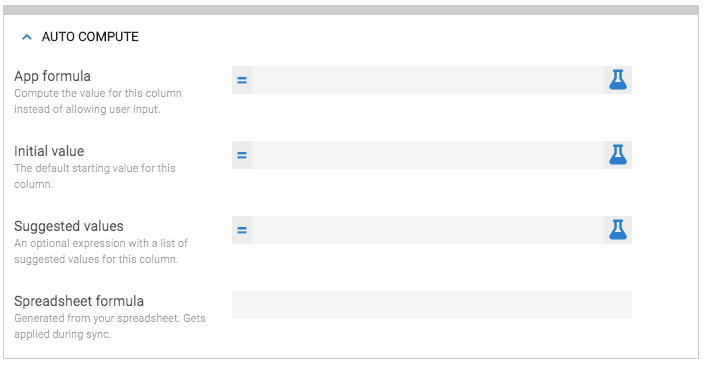Select the Suggested values label
Screen dimensions: 713x366
[69, 226]
